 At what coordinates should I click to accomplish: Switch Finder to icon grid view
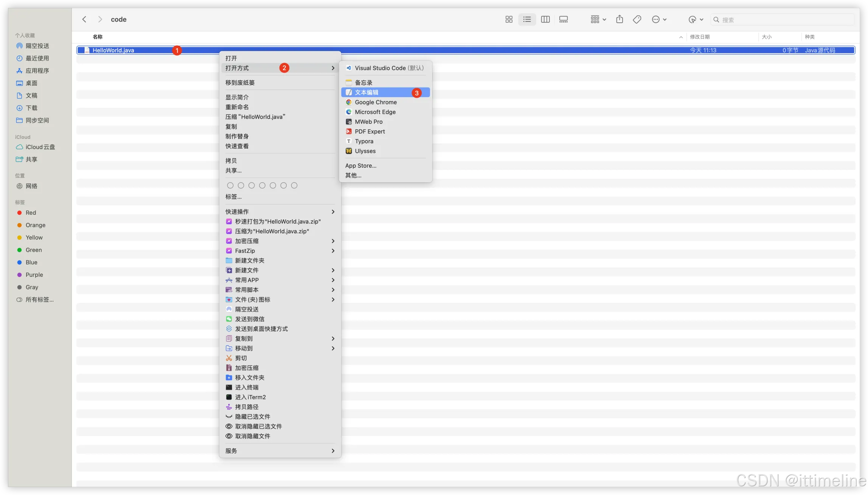[509, 20]
